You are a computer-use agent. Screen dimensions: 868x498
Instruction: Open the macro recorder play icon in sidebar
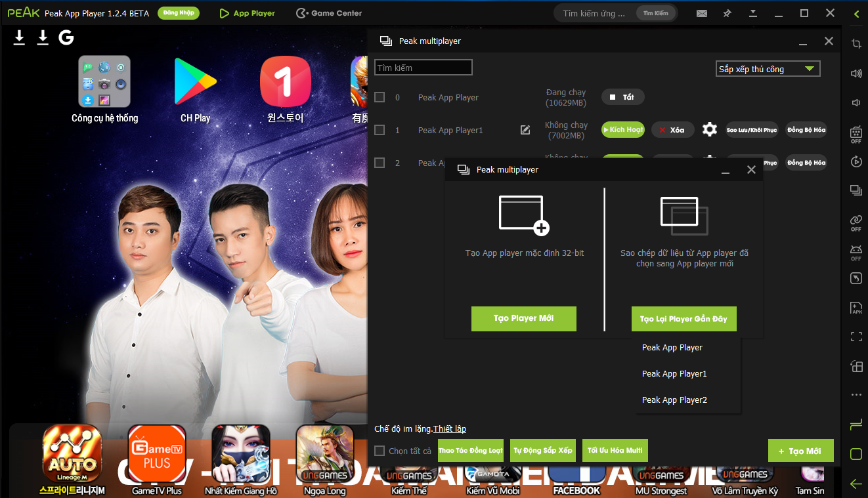coord(856,161)
